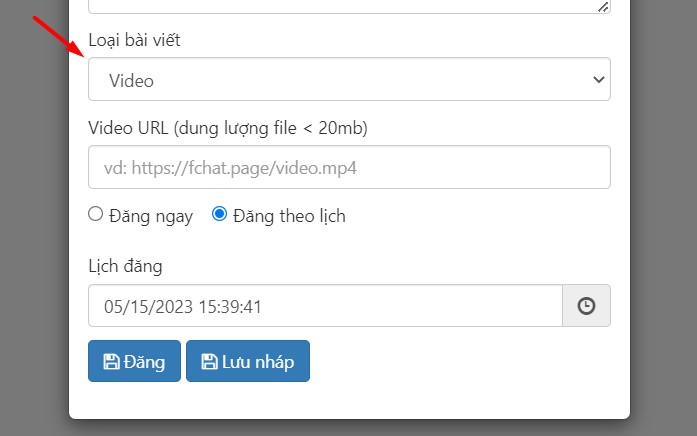Click the floppy disk icon on Đăng button
The height and width of the screenshot is (436, 697).
[x=112, y=362]
